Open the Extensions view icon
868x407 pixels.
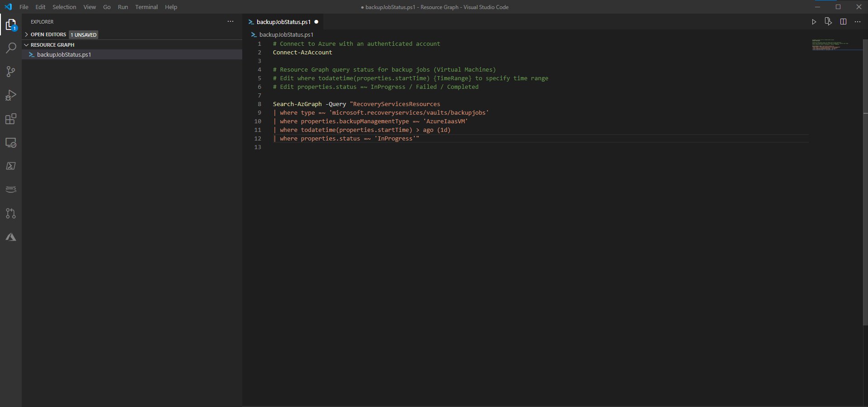(11, 119)
